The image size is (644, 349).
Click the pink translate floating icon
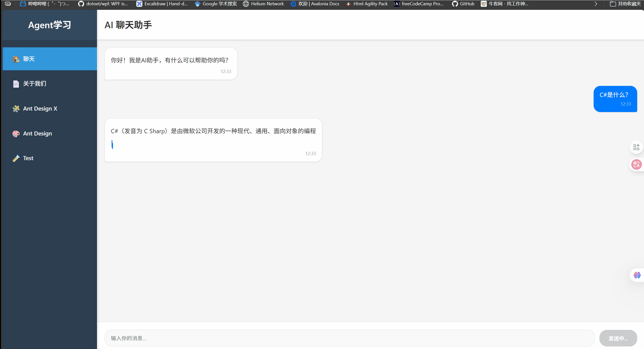point(636,164)
